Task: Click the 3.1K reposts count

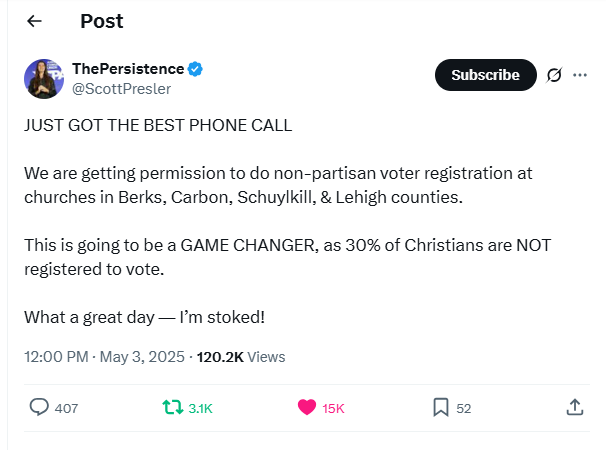Action: (x=200, y=408)
